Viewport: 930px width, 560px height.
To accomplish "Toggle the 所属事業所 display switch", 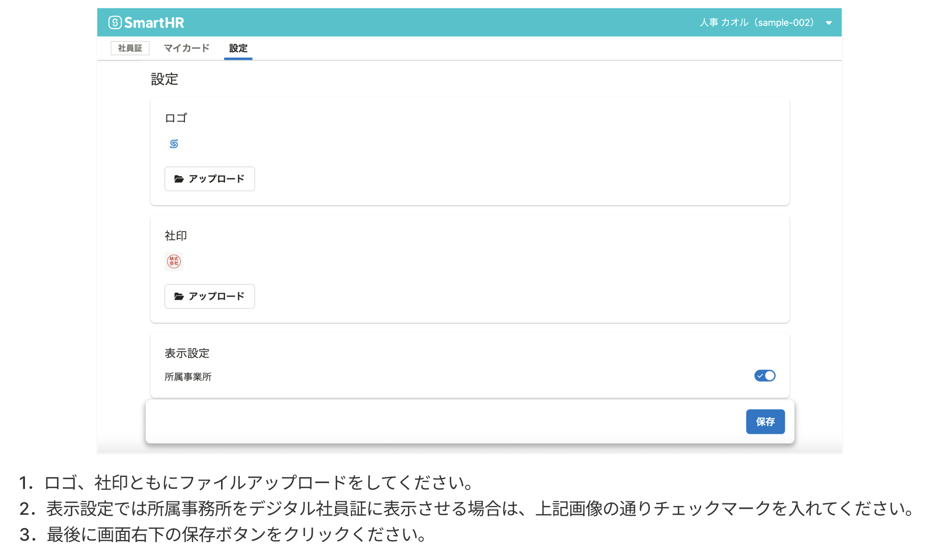I will (764, 376).
